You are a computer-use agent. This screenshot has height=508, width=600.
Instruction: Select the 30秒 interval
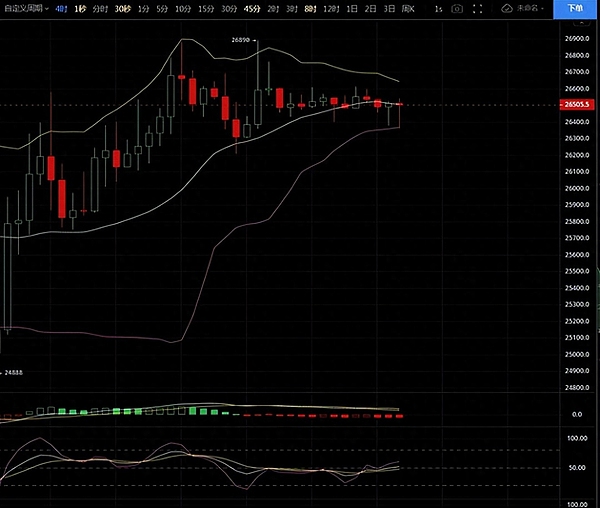(x=122, y=8)
